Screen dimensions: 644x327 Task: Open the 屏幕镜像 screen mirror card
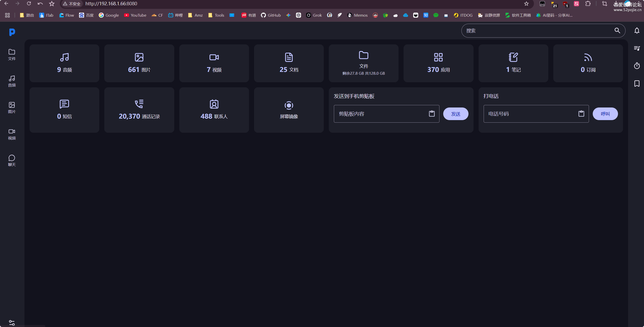(289, 110)
